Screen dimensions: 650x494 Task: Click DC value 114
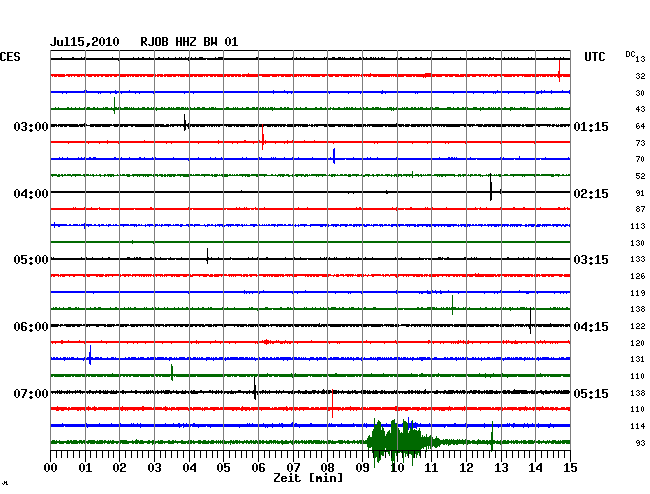pyautogui.click(x=638, y=426)
